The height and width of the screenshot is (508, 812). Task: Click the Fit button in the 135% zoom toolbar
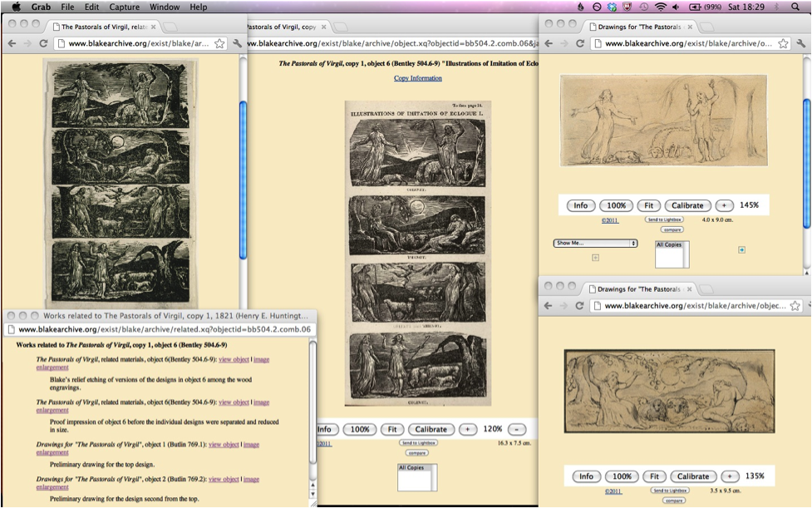655,476
